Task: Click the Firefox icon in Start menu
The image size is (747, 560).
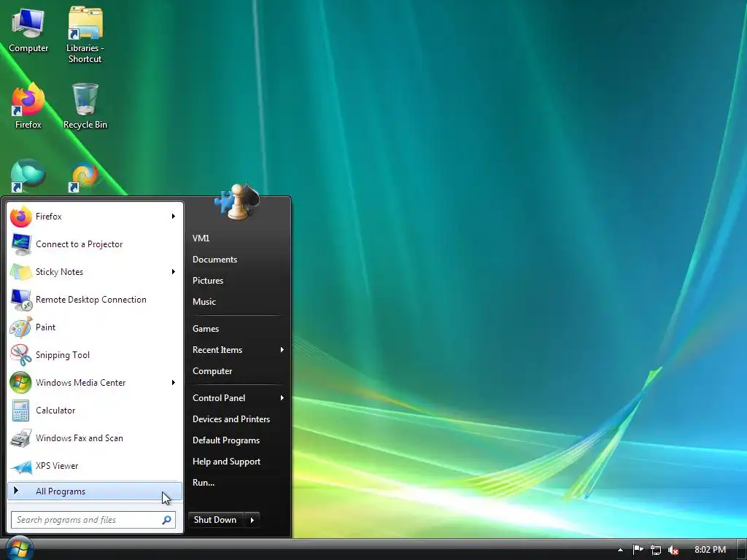Action: (x=21, y=217)
